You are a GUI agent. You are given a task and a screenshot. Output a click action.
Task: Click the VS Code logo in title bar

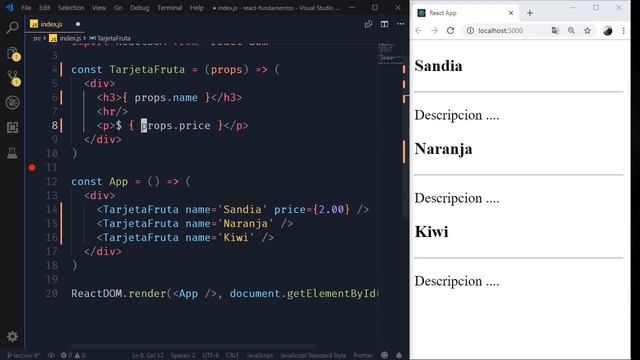pyautogui.click(x=9, y=7)
